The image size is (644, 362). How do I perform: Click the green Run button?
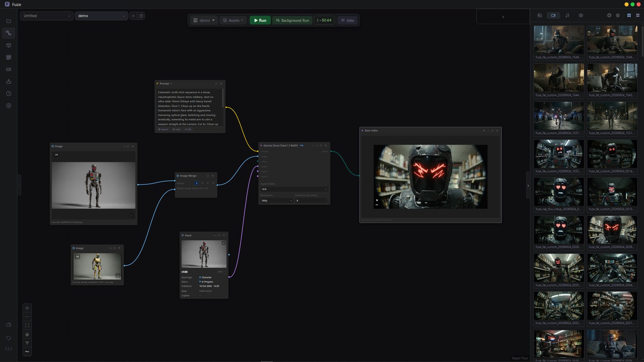pos(260,20)
